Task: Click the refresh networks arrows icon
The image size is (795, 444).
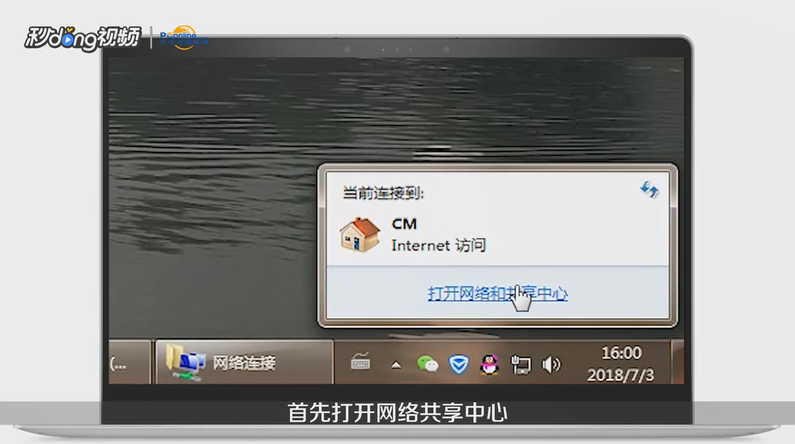Action: click(x=649, y=190)
